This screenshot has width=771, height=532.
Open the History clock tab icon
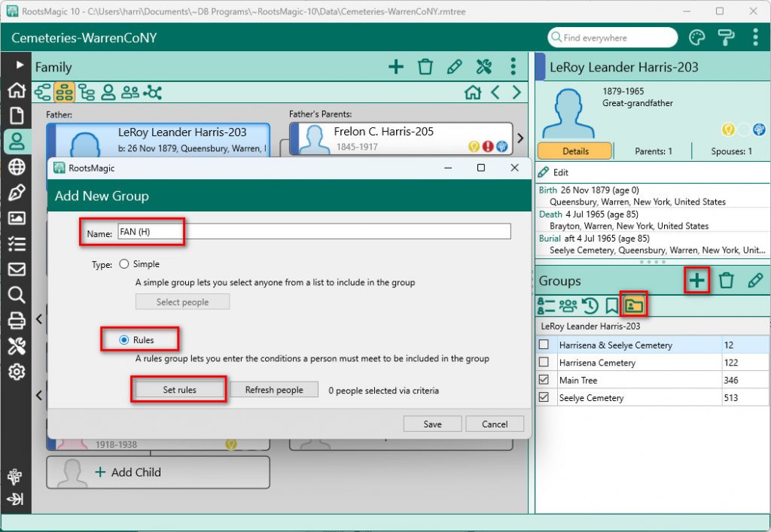(590, 306)
